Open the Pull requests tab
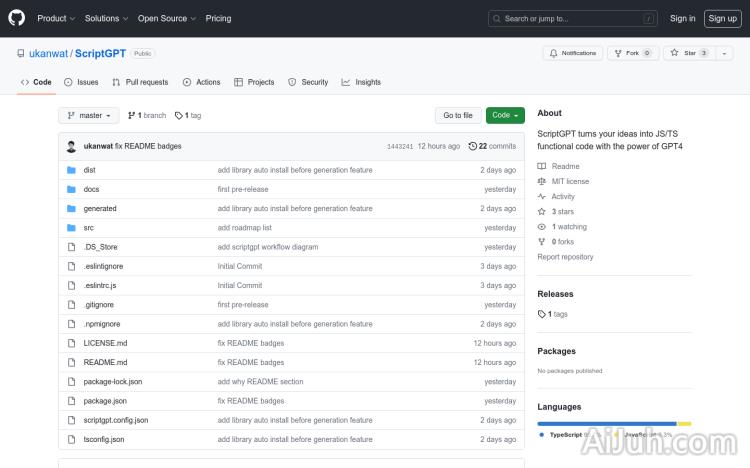 click(140, 82)
